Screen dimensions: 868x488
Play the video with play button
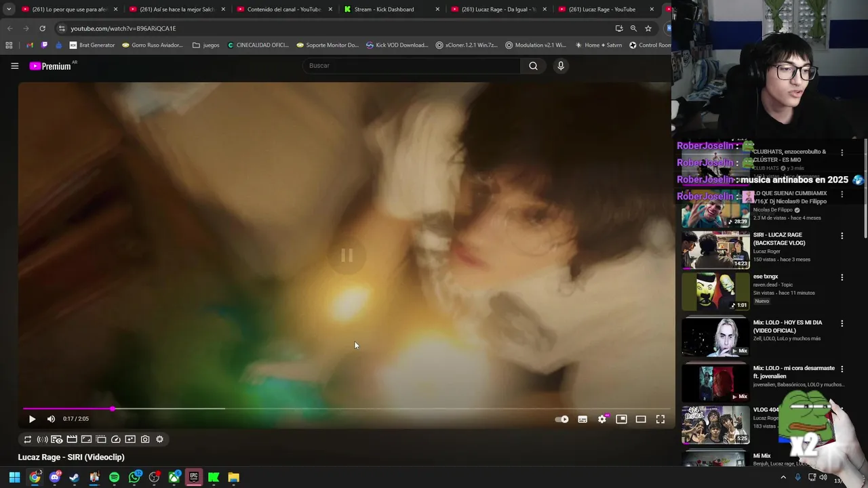tap(32, 419)
